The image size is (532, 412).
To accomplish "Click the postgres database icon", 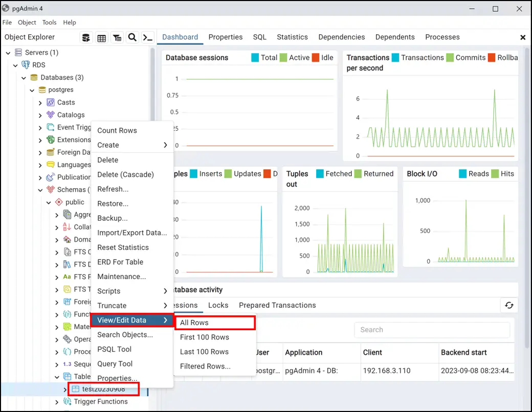I will tap(42, 90).
